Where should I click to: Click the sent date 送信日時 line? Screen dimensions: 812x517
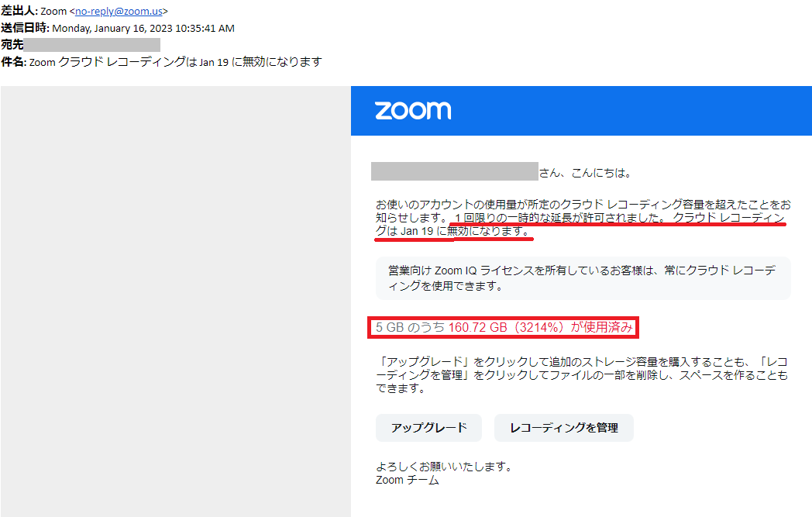[118, 28]
